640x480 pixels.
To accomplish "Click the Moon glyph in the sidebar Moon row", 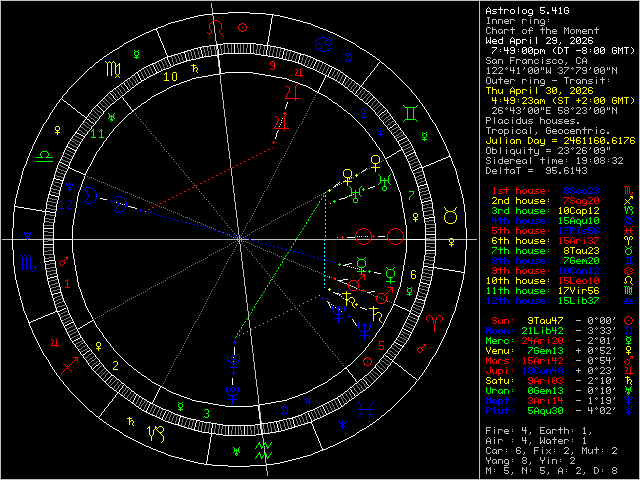I will coord(629,331).
